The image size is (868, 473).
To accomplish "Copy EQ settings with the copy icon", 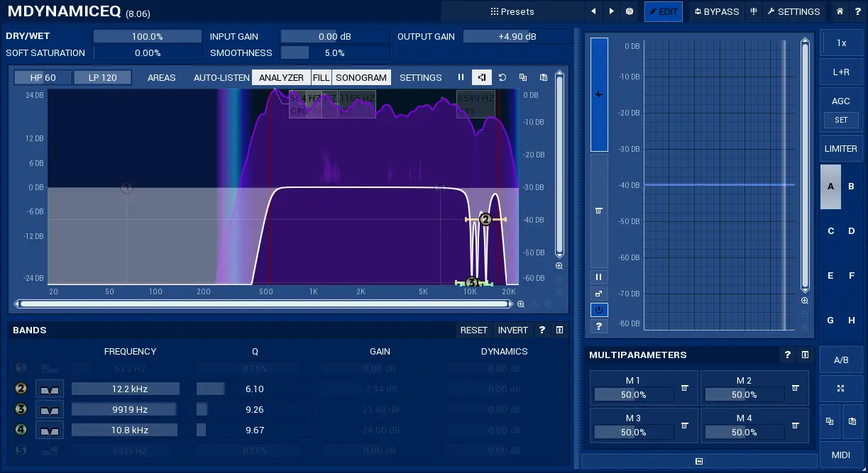I will 523,77.
